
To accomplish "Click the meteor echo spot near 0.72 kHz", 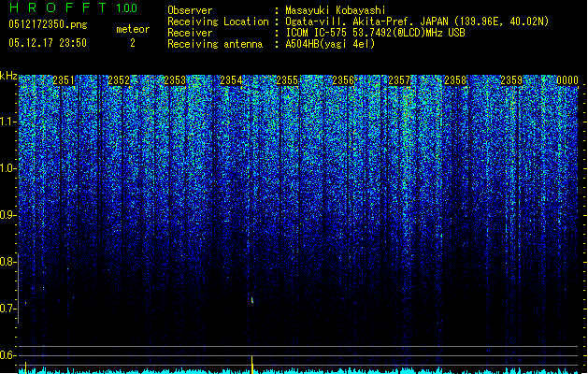I will click(x=252, y=300).
